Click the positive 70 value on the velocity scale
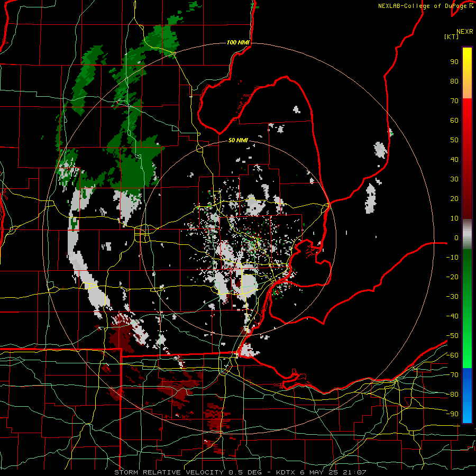Image resolution: width=476 pixels, height=476 pixels. (x=454, y=101)
